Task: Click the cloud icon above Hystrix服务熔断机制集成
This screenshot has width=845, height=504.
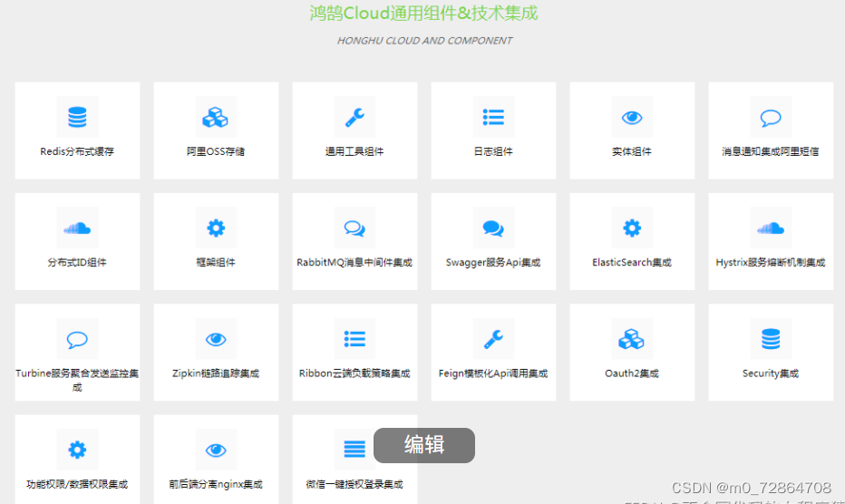Action: [x=771, y=228]
